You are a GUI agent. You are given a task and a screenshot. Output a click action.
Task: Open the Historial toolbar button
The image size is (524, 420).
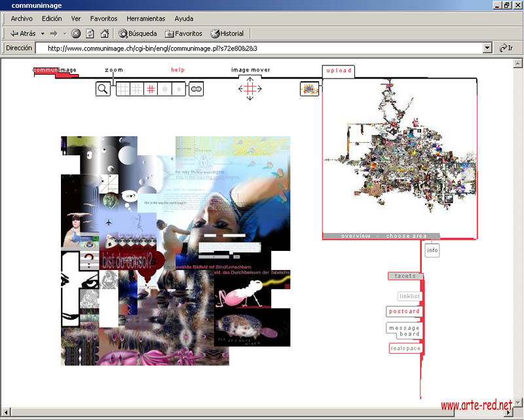(227, 33)
